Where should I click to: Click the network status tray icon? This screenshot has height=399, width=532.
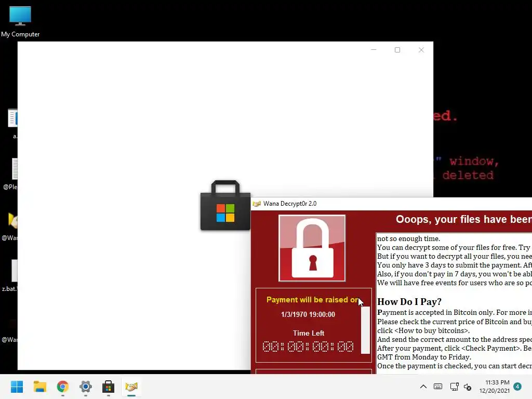click(454, 387)
